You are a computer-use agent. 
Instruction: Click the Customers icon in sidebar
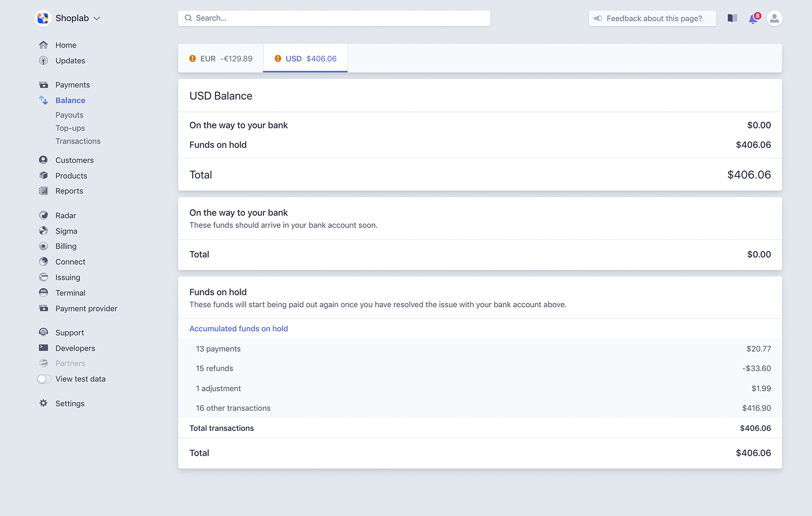[x=44, y=160]
